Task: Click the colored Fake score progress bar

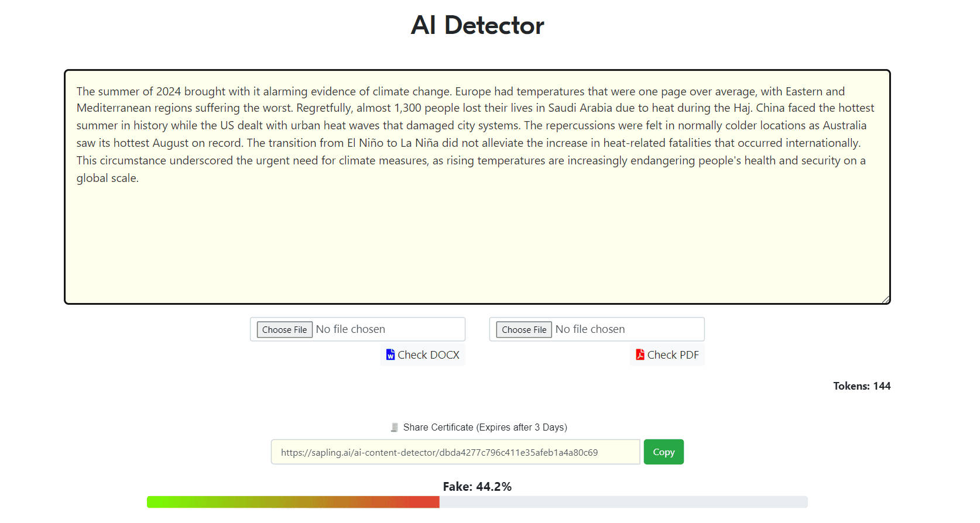Action: tap(293, 502)
